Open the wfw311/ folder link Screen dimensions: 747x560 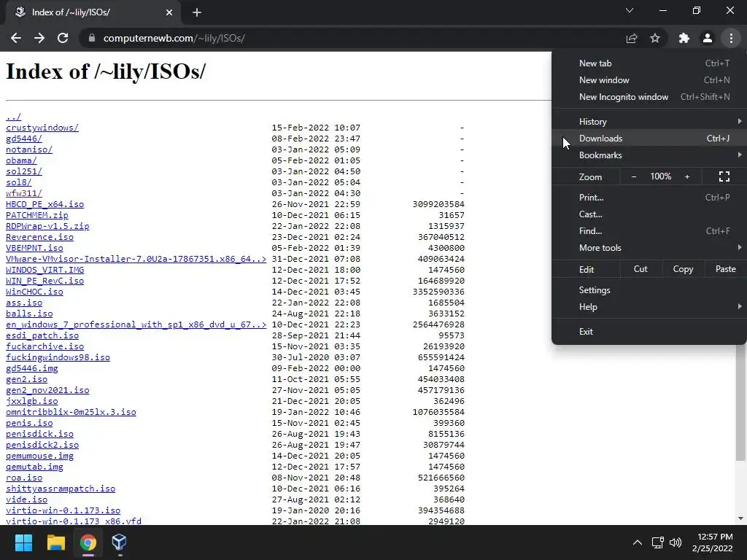click(x=24, y=193)
